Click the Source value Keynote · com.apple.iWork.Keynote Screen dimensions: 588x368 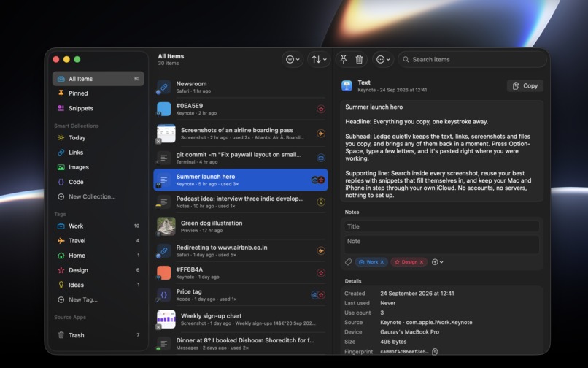[426, 322]
